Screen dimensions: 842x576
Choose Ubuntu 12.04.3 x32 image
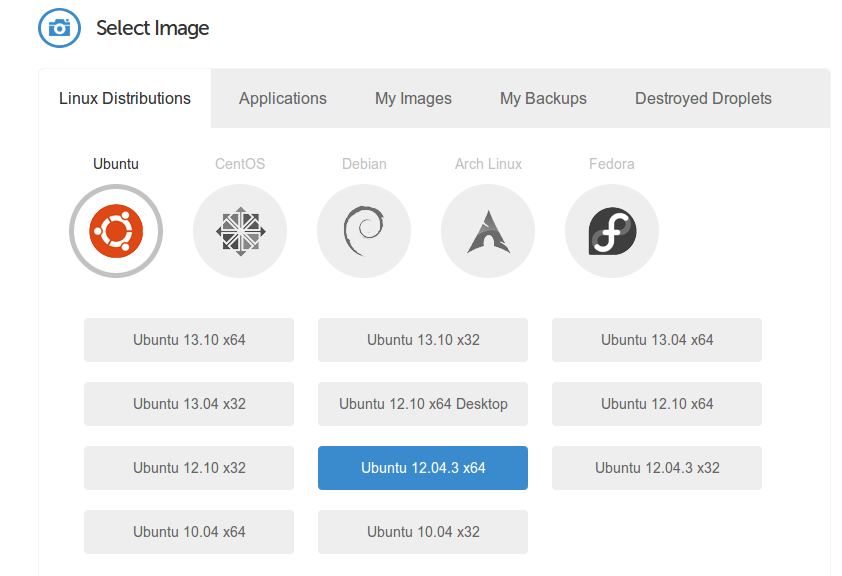[657, 468]
